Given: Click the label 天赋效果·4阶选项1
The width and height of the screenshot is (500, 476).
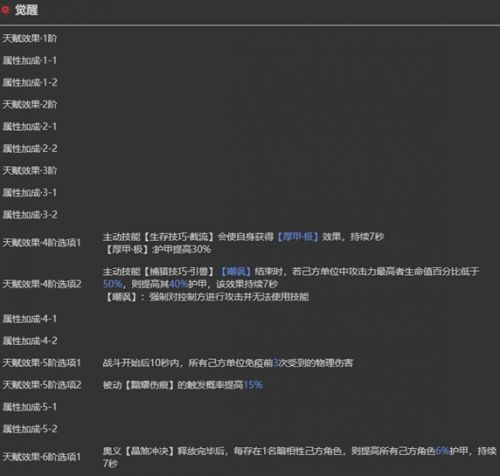Looking at the screenshot, I should 42,243.
